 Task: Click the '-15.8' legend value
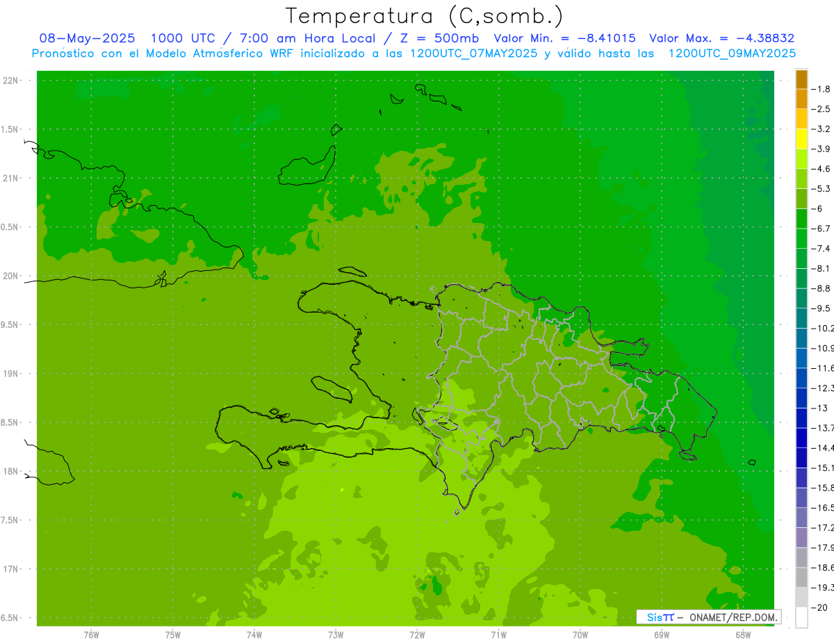click(x=824, y=488)
